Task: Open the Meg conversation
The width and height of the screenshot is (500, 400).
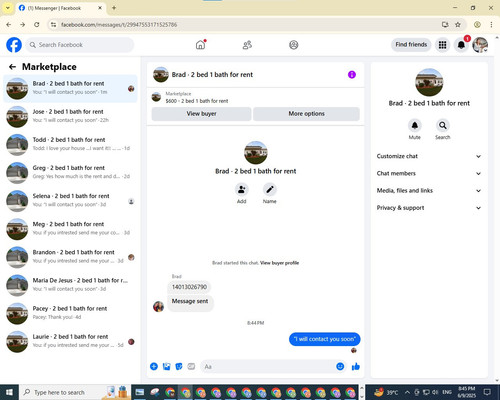Action: tap(70, 229)
